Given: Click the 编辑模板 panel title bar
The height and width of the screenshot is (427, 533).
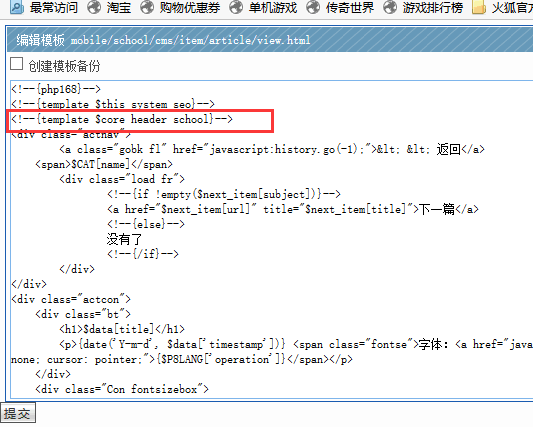Looking at the screenshot, I should [x=270, y=40].
